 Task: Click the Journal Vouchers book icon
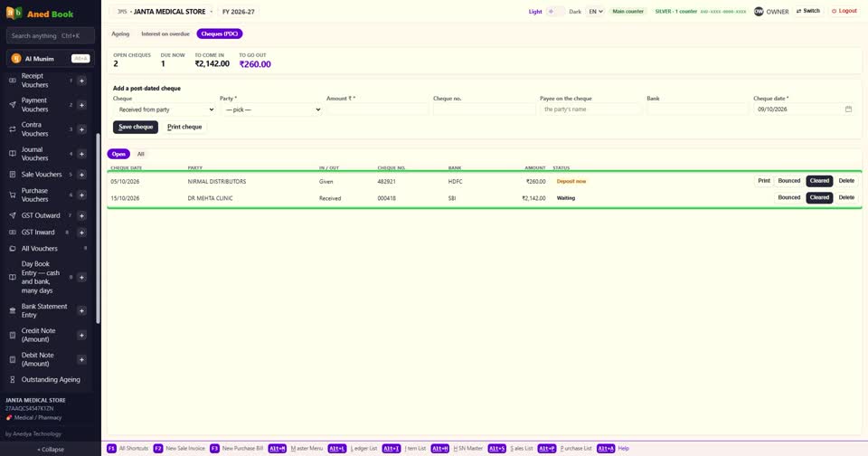click(12, 154)
